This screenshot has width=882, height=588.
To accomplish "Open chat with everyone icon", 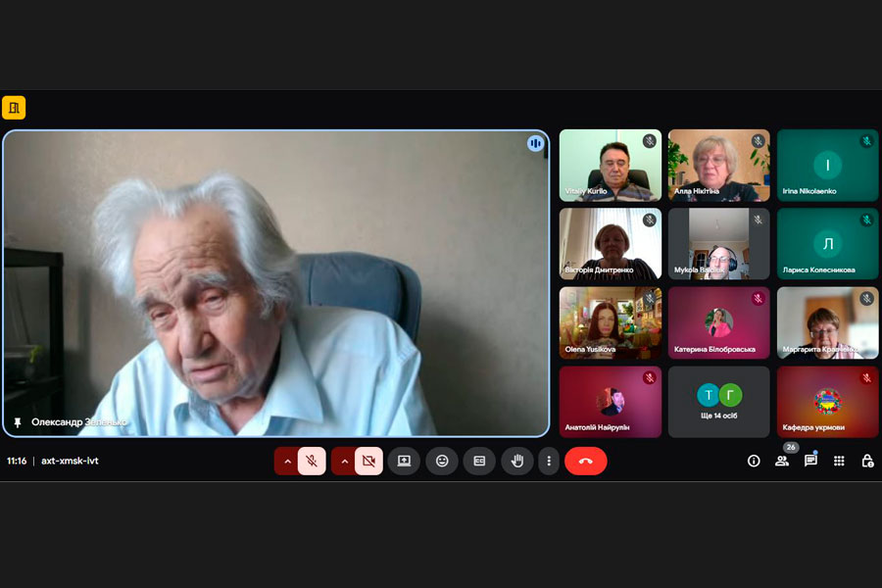I will coord(810,461).
